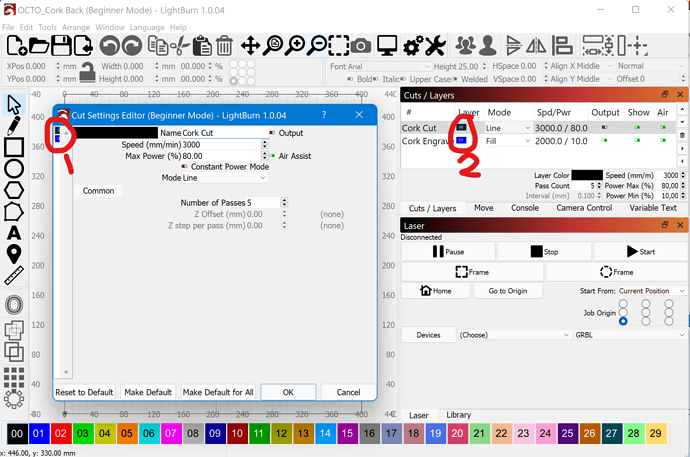
Task: Select the Pan/move view arrows icon
Action: point(250,45)
